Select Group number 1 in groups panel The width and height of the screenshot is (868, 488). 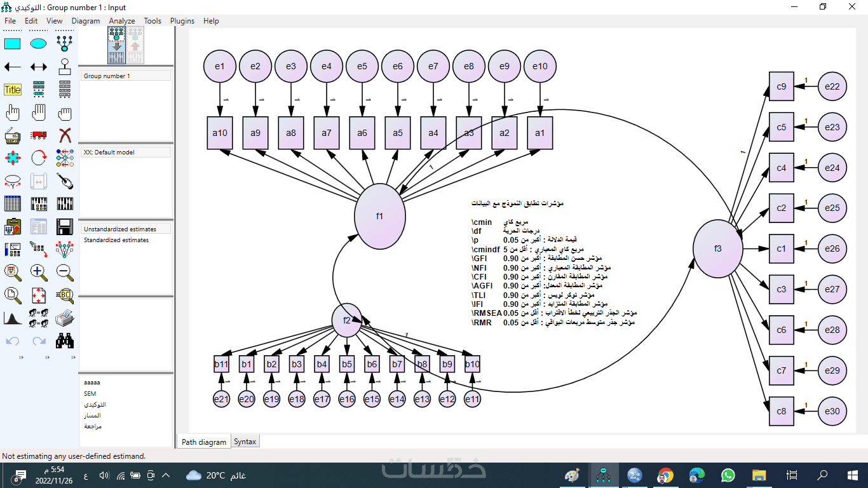coord(126,76)
